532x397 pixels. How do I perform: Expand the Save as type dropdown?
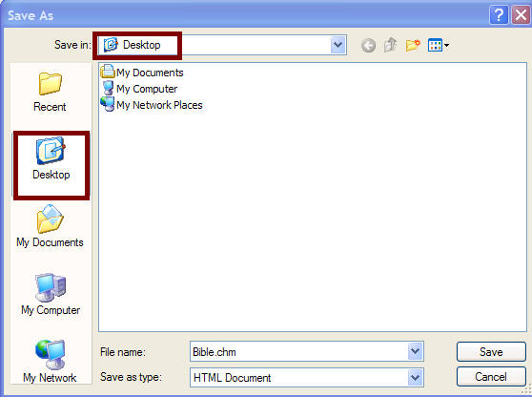pyautogui.click(x=416, y=377)
